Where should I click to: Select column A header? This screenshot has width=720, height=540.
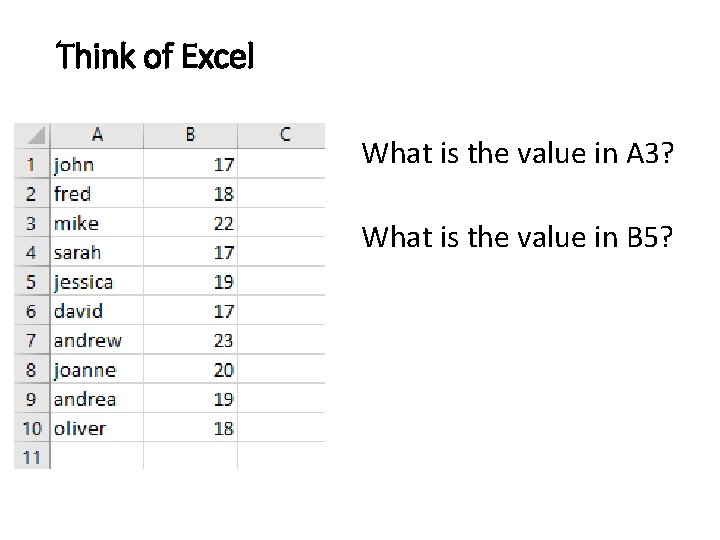click(x=97, y=135)
